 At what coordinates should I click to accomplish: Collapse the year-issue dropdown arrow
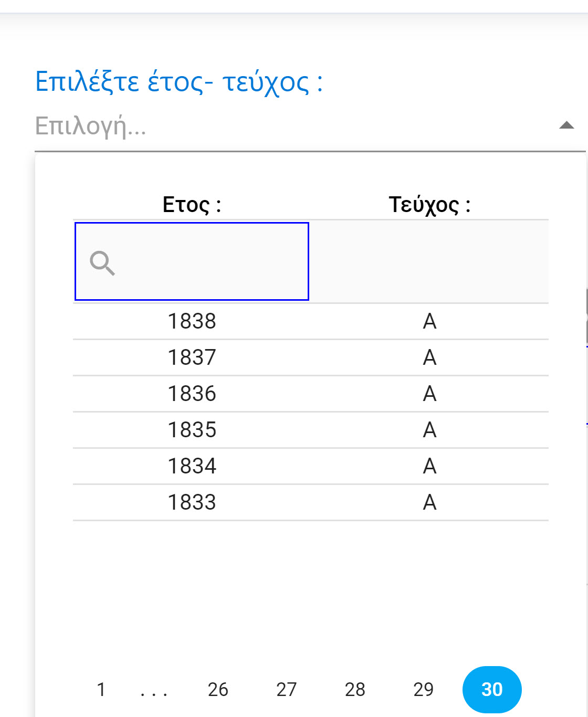pos(566,125)
